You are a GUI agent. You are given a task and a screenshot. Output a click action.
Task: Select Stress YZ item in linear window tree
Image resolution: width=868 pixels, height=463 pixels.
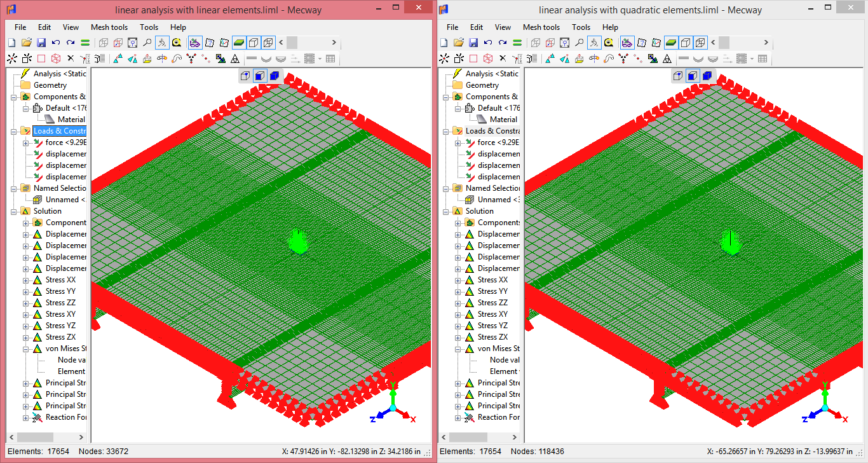click(60, 326)
